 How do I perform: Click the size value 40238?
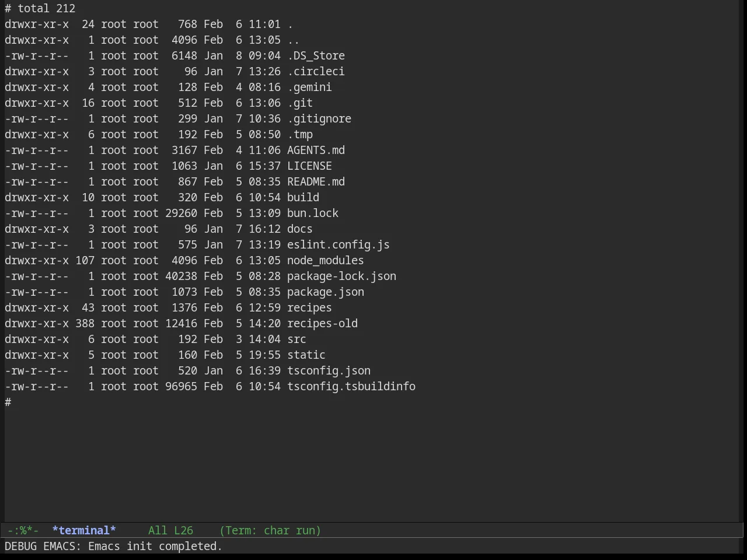[181, 276]
